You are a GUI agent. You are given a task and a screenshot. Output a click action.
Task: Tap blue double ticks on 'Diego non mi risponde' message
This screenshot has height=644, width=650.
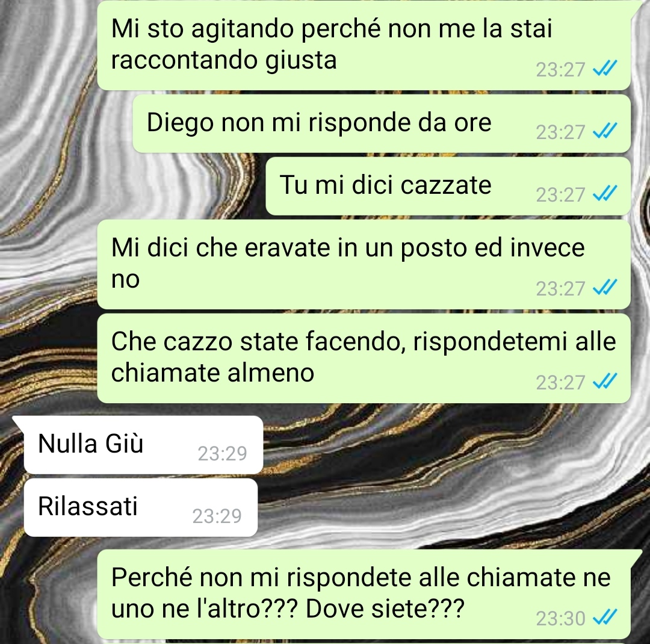click(x=605, y=131)
